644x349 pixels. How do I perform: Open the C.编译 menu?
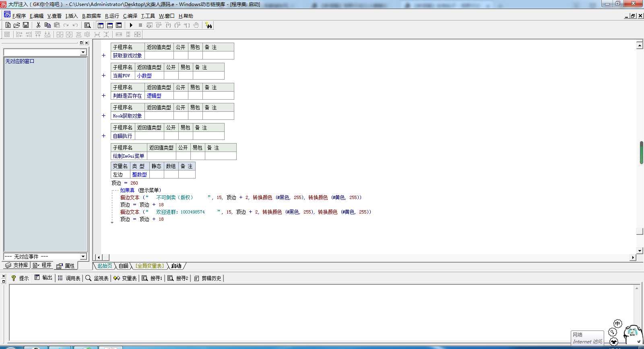(130, 16)
